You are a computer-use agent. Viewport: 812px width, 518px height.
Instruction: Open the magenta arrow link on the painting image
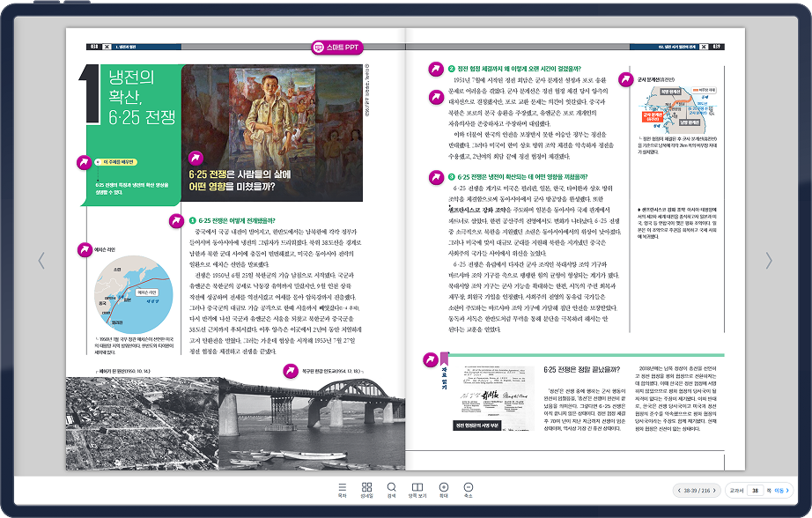[x=196, y=158]
